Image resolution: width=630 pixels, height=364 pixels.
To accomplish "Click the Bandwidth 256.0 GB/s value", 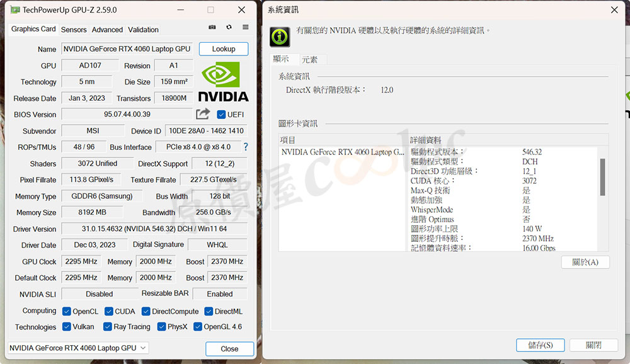I will [x=214, y=212].
